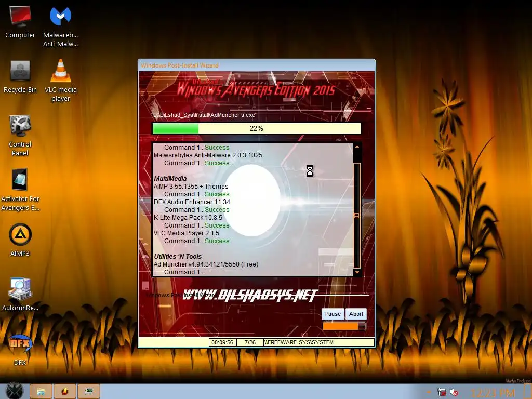Click Success status under VLC Media Player
This screenshot has width=532, height=399.
click(217, 241)
